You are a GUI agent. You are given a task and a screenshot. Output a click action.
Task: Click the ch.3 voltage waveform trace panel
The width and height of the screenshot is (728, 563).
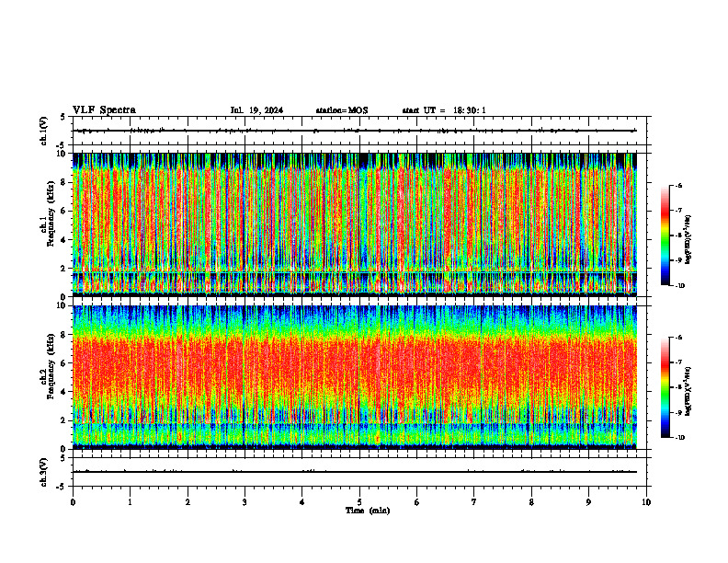coord(359,472)
